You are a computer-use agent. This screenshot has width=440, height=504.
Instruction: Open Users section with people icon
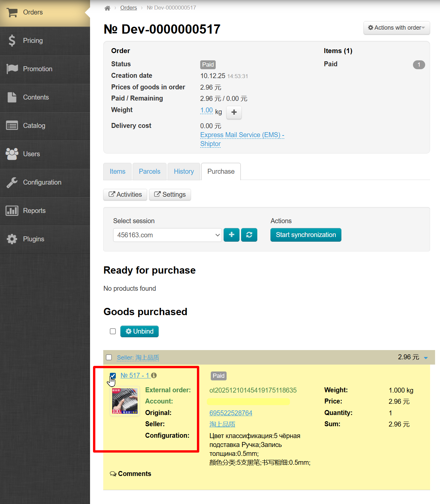click(12, 154)
